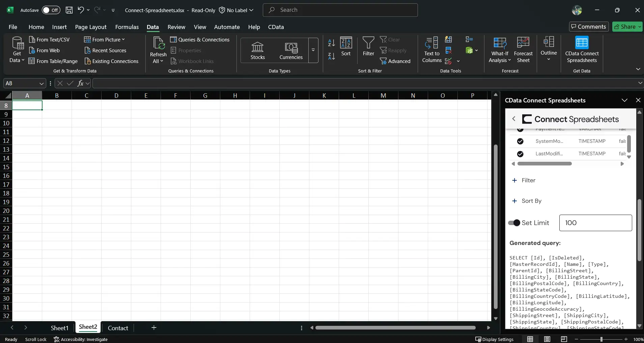Open CData Connect Spreadsheets pane
The width and height of the screenshot is (644, 343).
tap(582, 50)
